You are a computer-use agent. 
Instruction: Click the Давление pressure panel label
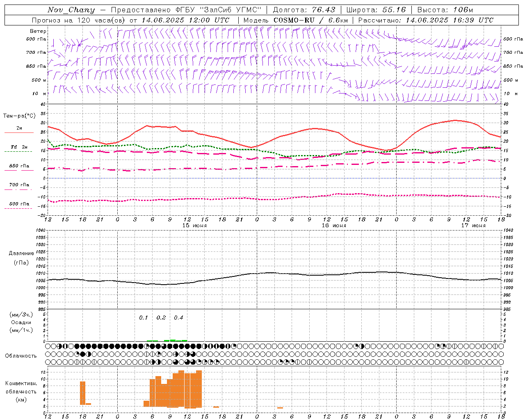21,253
